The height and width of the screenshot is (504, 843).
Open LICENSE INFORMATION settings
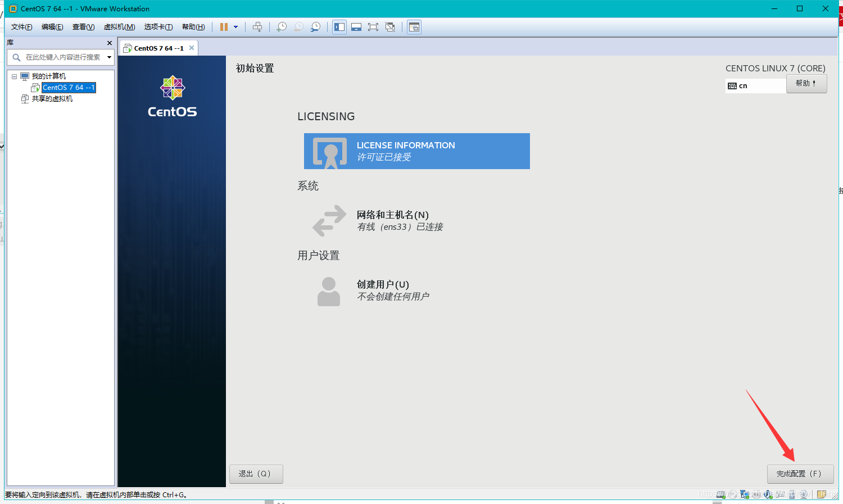[417, 151]
